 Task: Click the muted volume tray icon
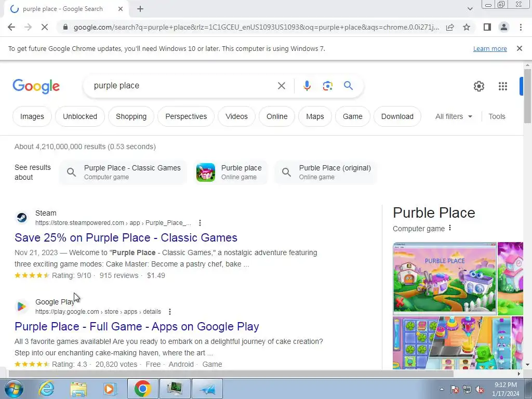click(x=480, y=390)
